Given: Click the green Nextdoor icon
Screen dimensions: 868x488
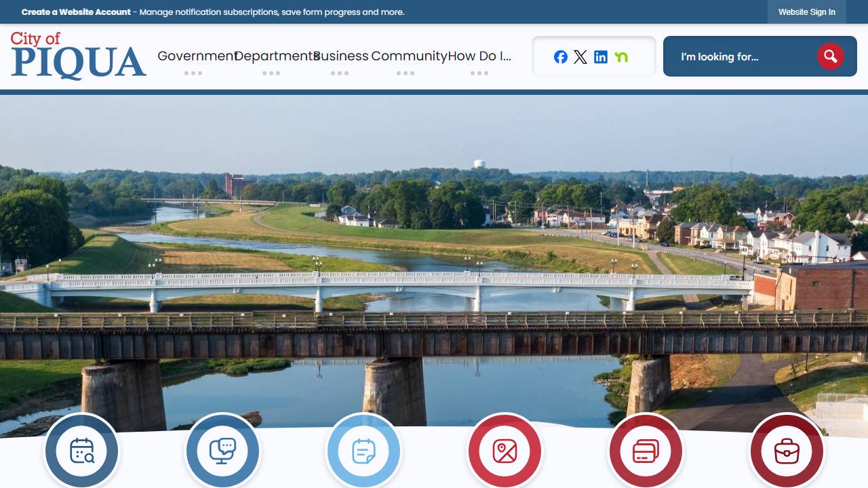Looking at the screenshot, I should (x=621, y=57).
